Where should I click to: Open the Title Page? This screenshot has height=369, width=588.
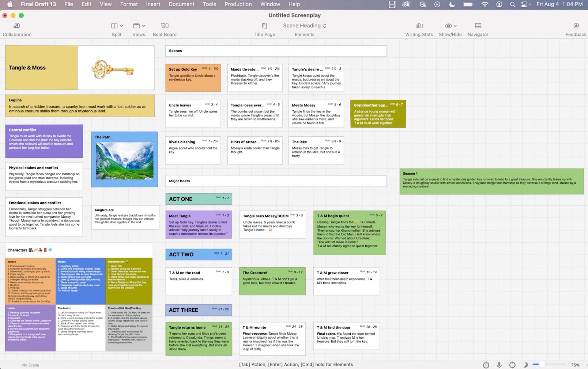coord(264,29)
